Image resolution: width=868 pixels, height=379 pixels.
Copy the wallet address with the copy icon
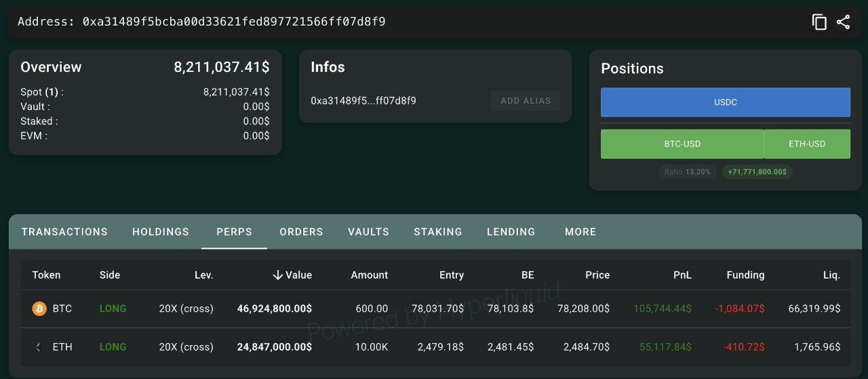tap(819, 22)
